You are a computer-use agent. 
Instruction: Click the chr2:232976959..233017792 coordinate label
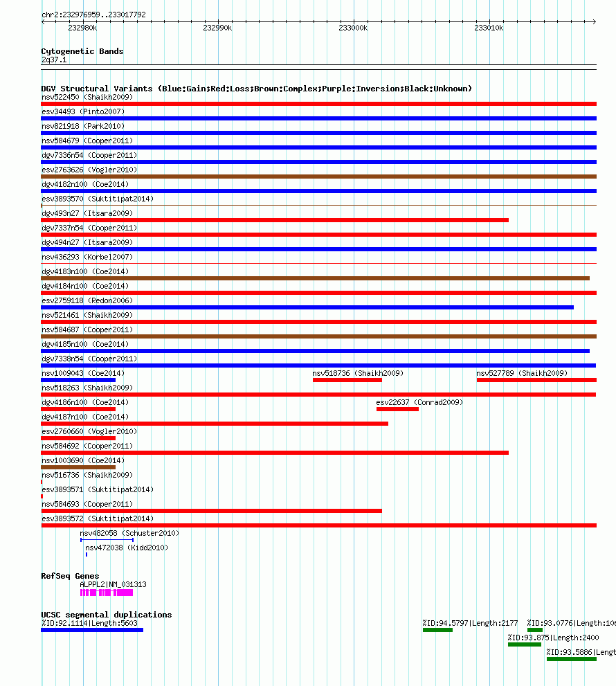coord(93,15)
